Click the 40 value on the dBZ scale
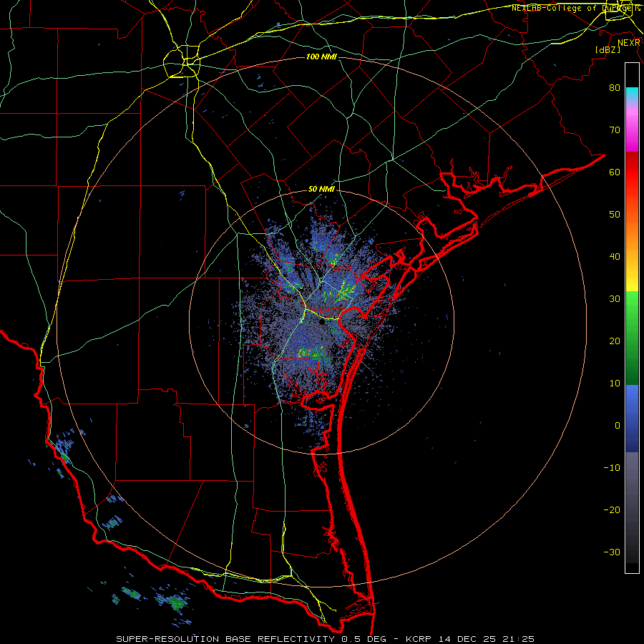The image size is (644, 644). pos(615,257)
